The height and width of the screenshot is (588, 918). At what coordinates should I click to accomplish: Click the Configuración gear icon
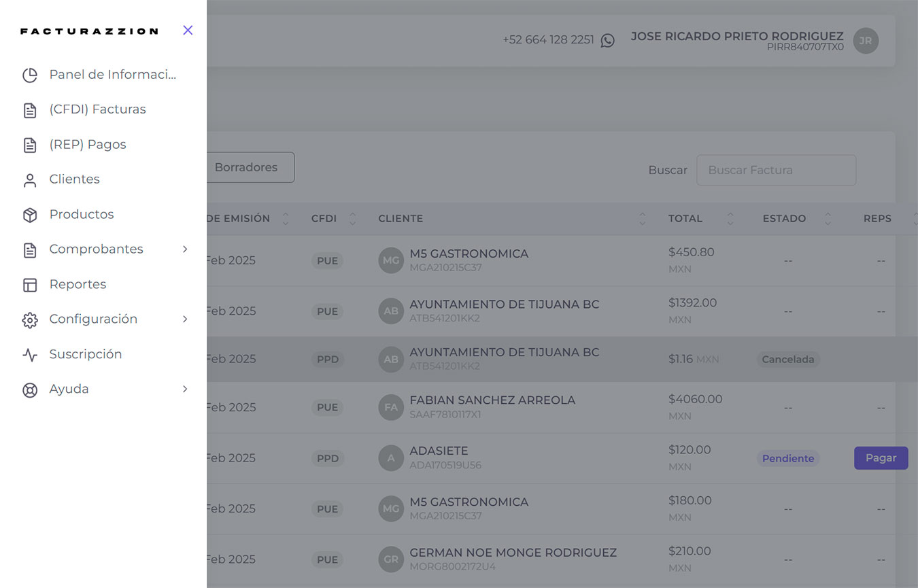coord(30,320)
